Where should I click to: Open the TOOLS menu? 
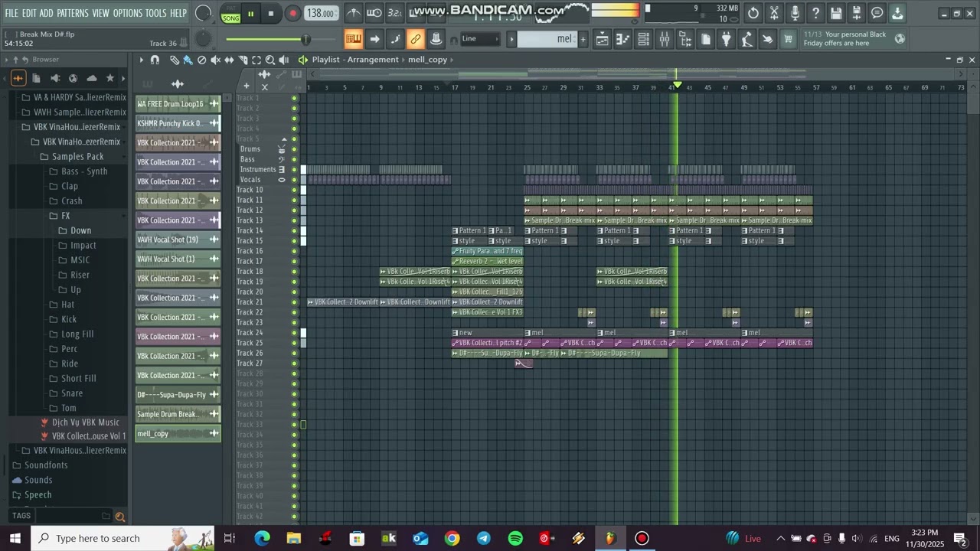coord(155,13)
